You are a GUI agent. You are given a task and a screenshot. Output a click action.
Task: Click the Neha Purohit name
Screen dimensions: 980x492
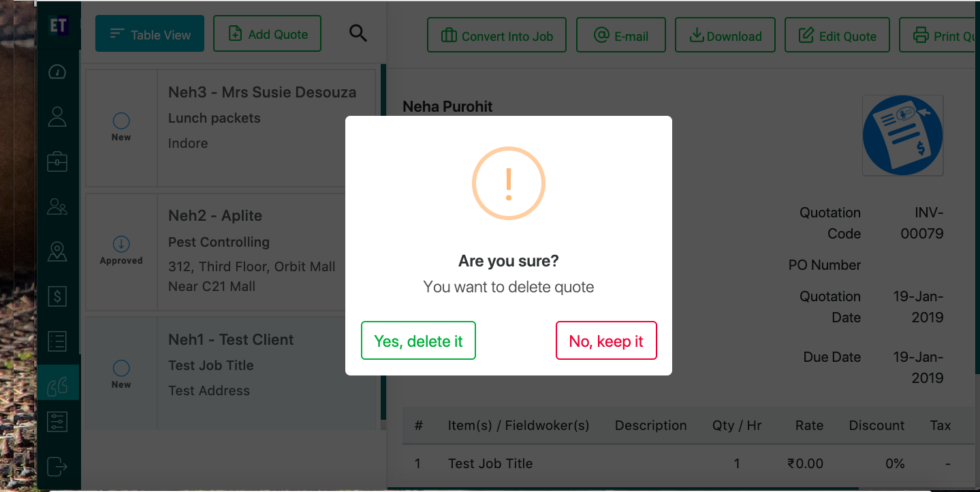tap(447, 106)
